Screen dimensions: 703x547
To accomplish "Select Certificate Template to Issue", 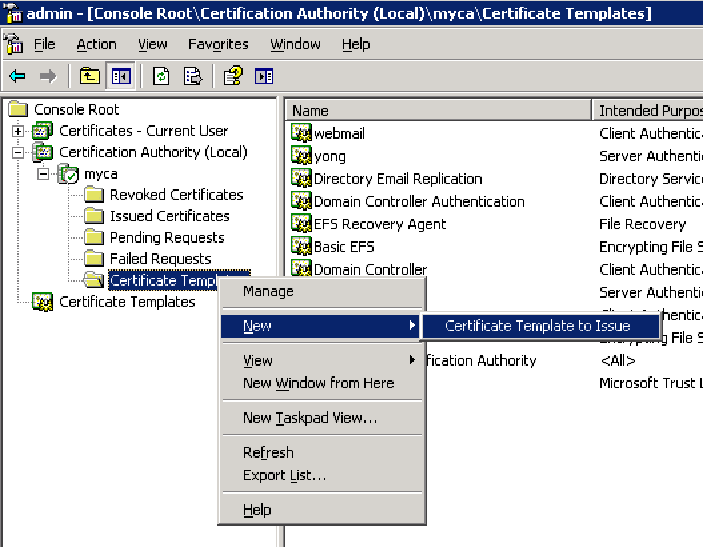I will click(540, 326).
